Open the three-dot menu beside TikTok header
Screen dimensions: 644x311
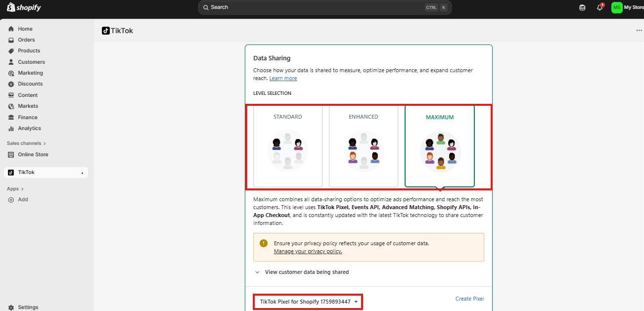639,31
